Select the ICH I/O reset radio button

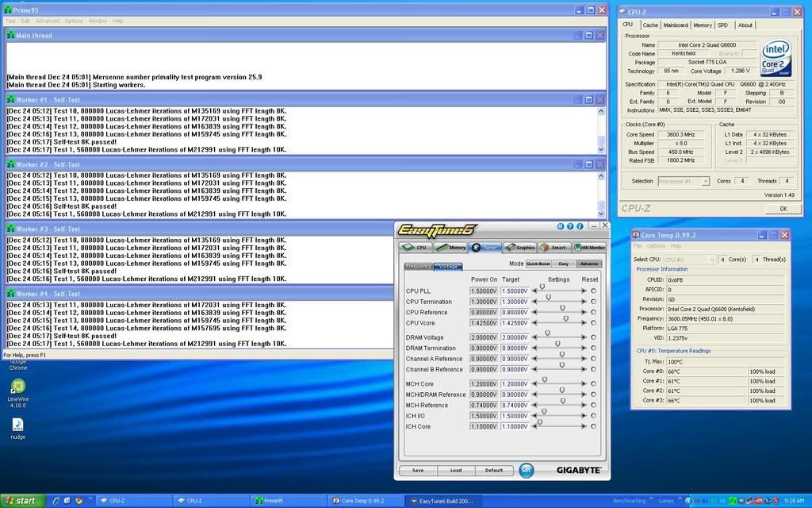tap(593, 416)
